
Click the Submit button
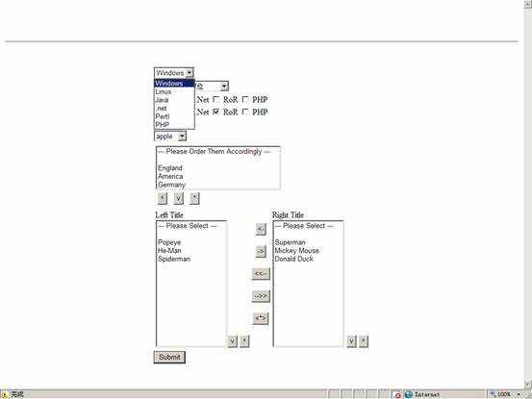(169, 357)
